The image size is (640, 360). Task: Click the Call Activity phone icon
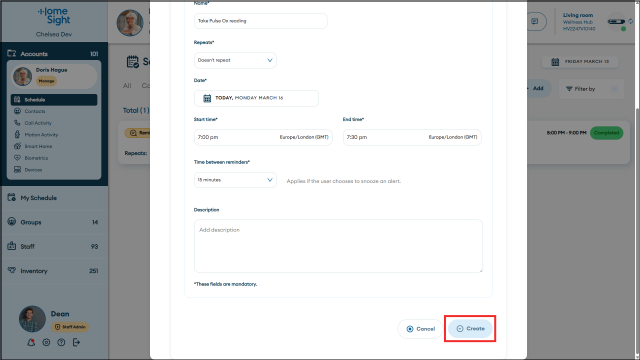point(17,123)
